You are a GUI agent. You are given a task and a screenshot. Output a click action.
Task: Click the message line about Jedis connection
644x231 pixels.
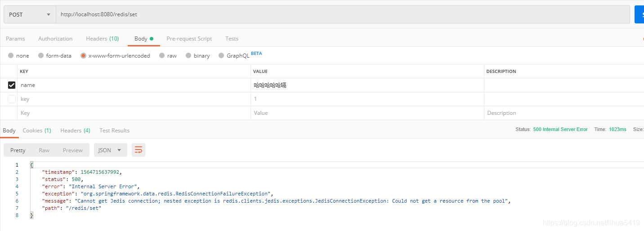point(277,201)
